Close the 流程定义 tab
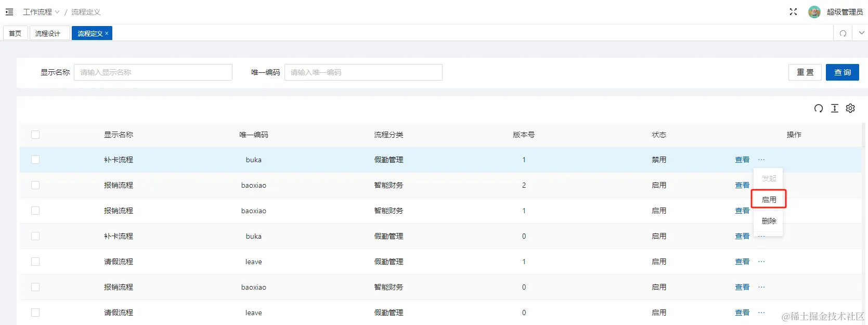This screenshot has width=868, height=325. tap(107, 33)
